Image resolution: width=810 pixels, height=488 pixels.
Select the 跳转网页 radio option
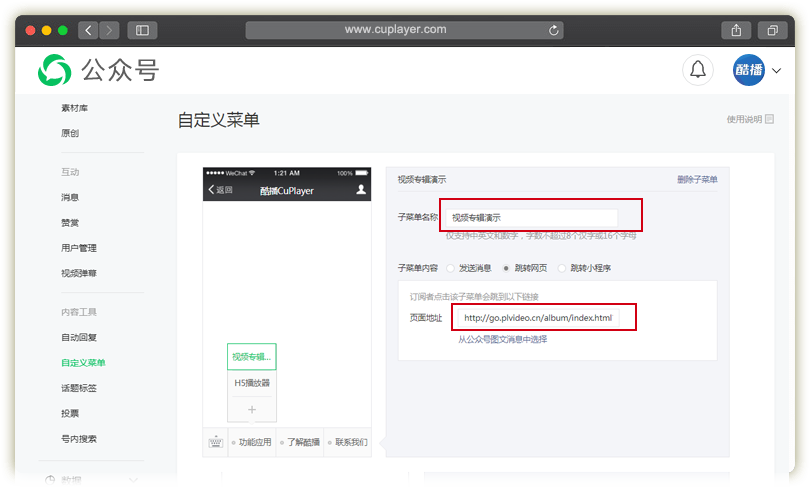tap(506, 268)
